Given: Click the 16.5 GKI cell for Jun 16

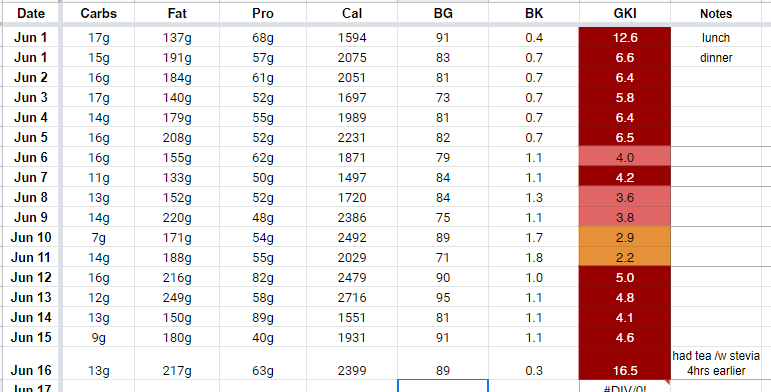Looking at the screenshot, I should 625,363.
